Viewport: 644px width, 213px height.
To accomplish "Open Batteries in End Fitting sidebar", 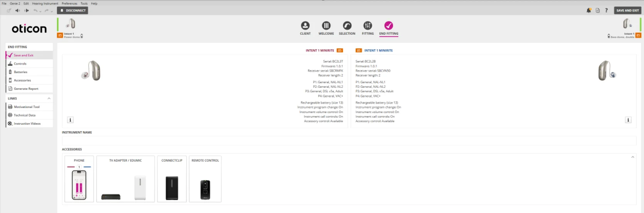I will [x=29, y=72].
